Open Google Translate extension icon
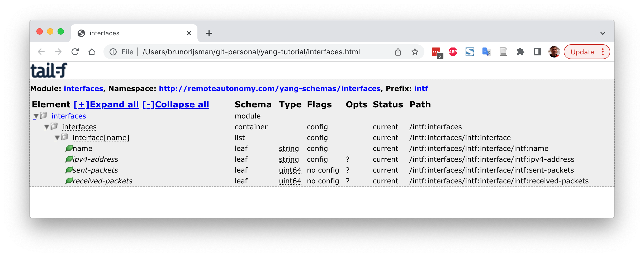The height and width of the screenshot is (257, 644). click(486, 52)
